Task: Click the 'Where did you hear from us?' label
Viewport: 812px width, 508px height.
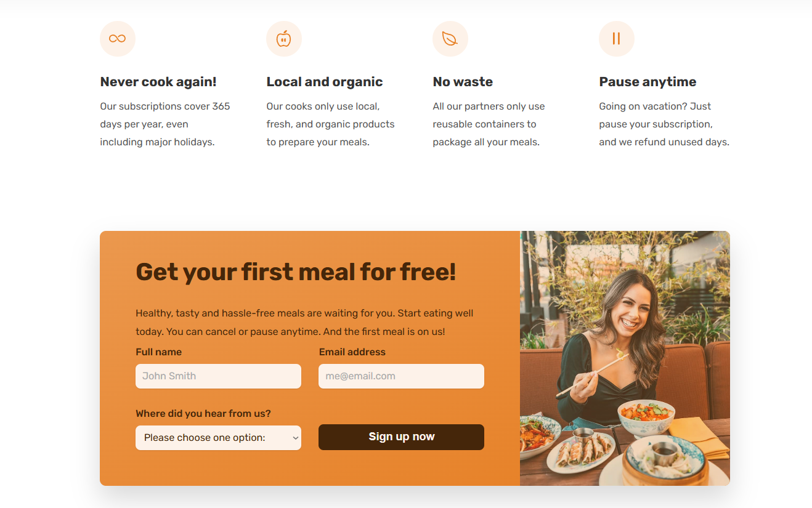Action: point(203,414)
